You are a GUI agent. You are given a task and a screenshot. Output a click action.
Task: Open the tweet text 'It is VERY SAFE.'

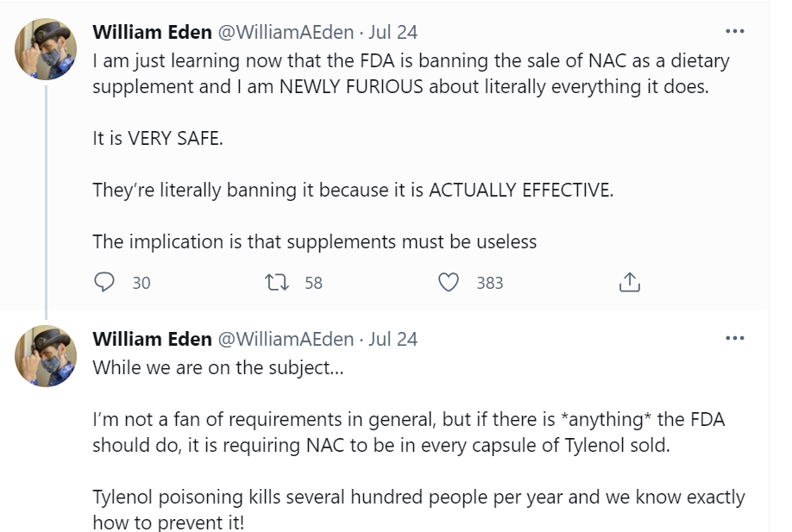(x=158, y=138)
